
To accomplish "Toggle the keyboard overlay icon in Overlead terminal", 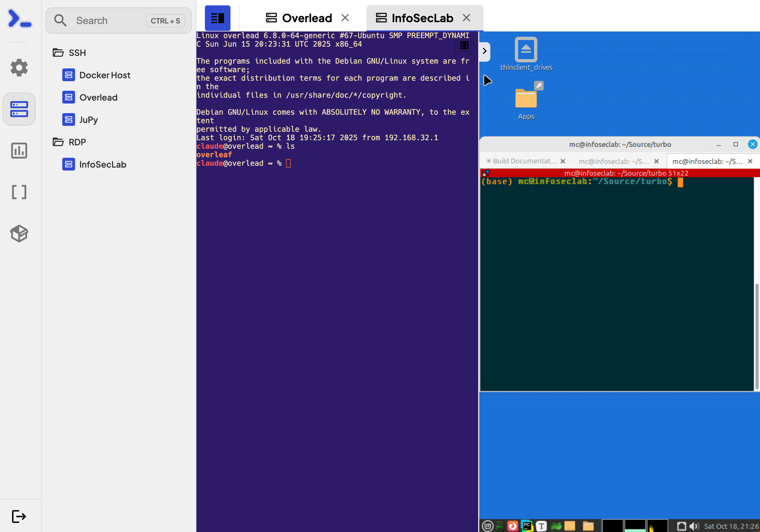I will tap(464, 44).
